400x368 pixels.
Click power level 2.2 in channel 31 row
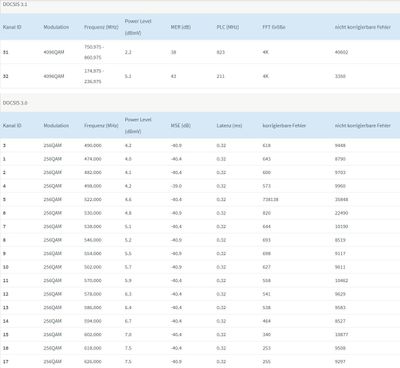(128, 52)
